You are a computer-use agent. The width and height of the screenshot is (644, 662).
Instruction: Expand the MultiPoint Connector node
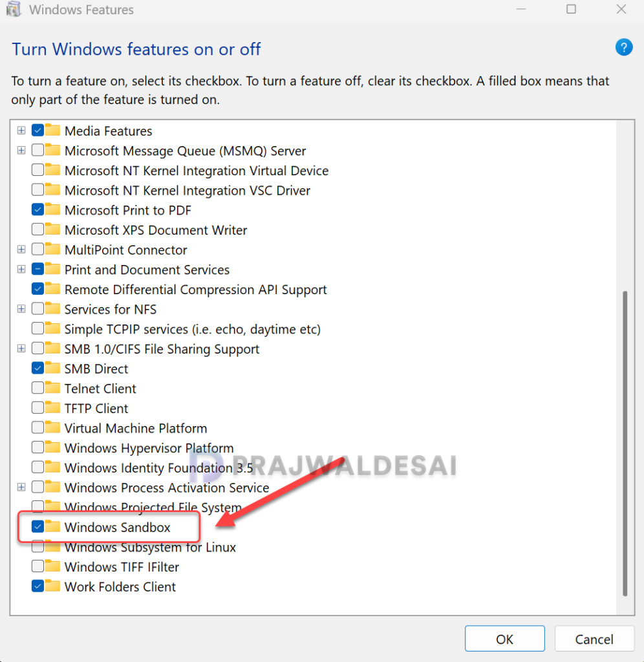click(21, 249)
